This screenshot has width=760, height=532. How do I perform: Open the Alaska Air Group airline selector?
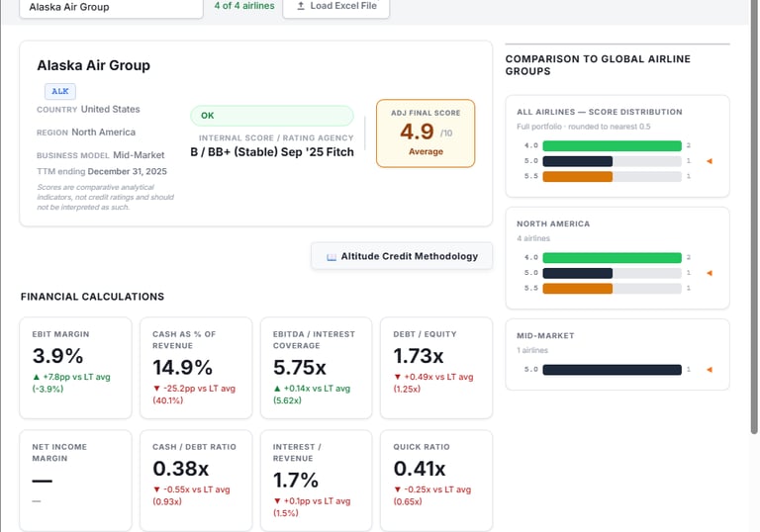pos(111,8)
